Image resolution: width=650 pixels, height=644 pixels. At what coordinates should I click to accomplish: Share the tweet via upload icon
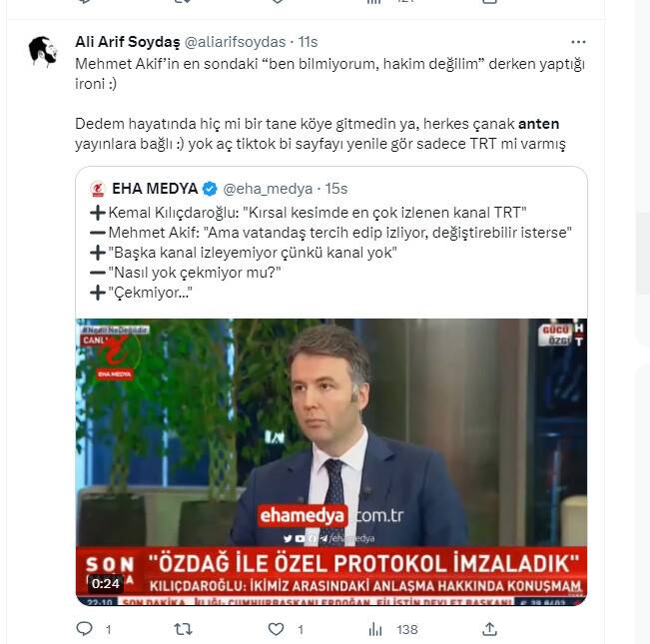click(x=489, y=629)
